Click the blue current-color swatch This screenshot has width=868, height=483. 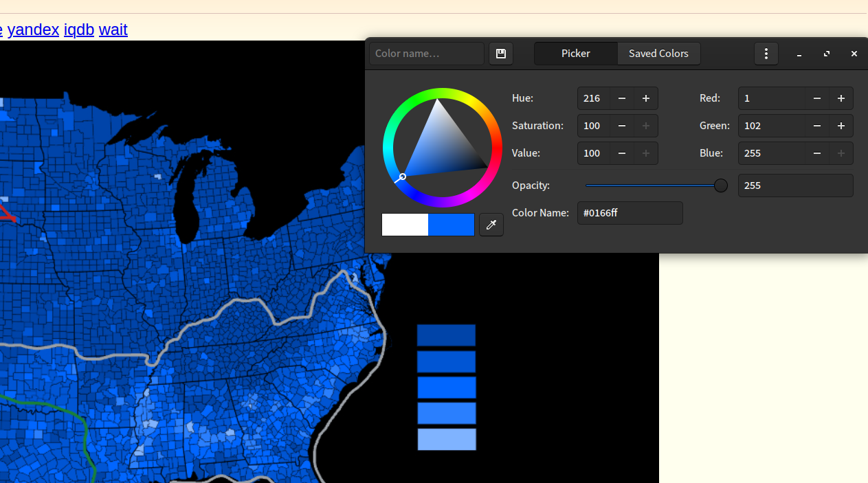click(452, 225)
